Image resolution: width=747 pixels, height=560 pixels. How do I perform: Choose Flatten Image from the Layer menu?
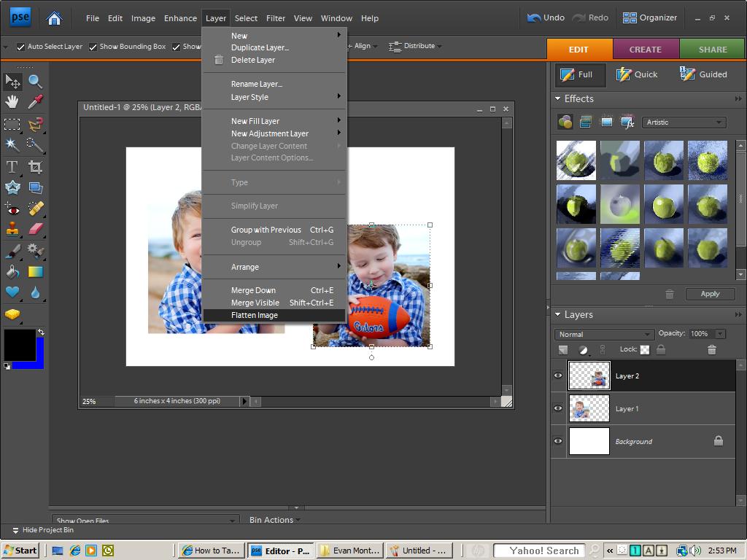(254, 315)
